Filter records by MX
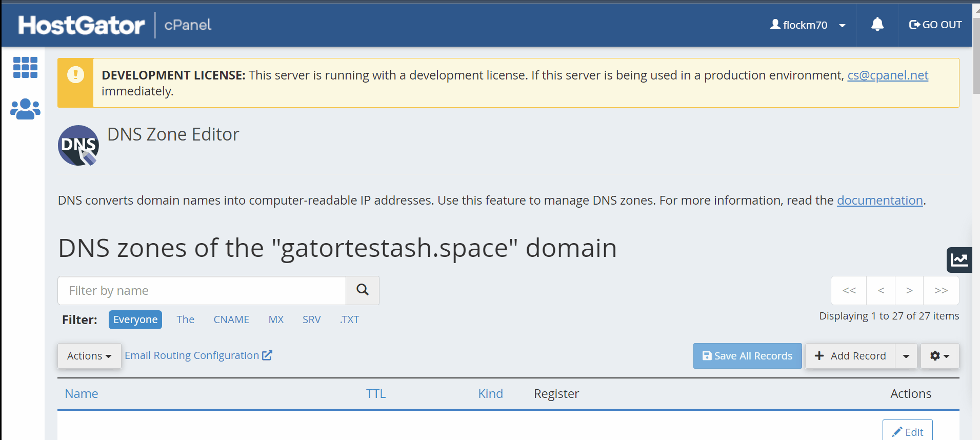 [x=276, y=319]
